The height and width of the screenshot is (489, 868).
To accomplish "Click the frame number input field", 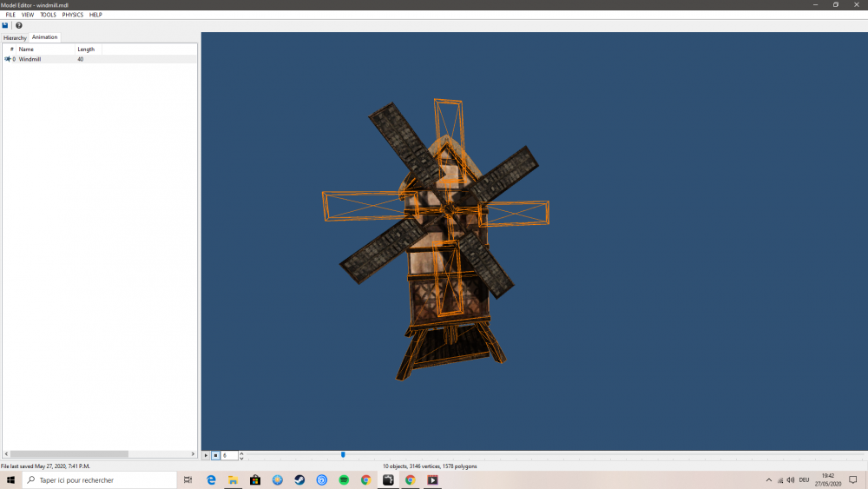I will tap(228, 455).
